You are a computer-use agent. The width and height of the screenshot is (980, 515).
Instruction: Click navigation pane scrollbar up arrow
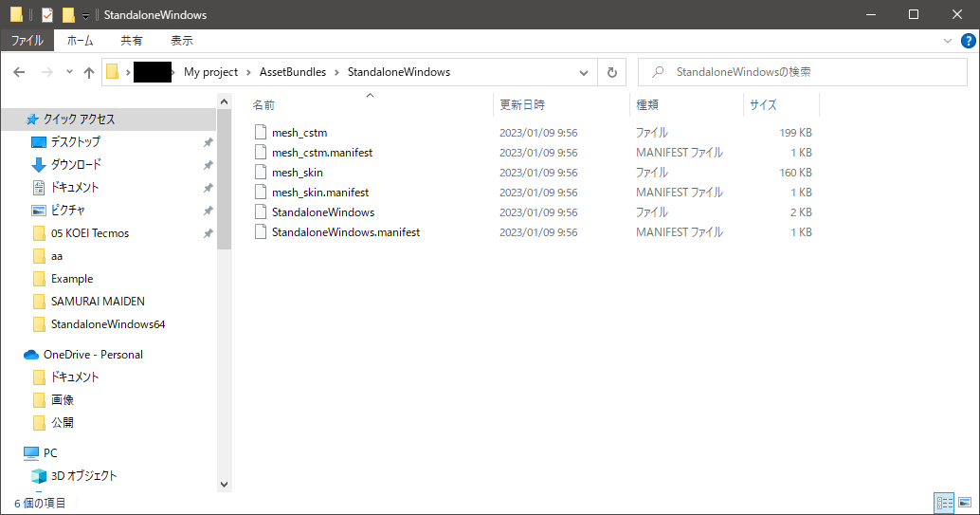pos(225,101)
